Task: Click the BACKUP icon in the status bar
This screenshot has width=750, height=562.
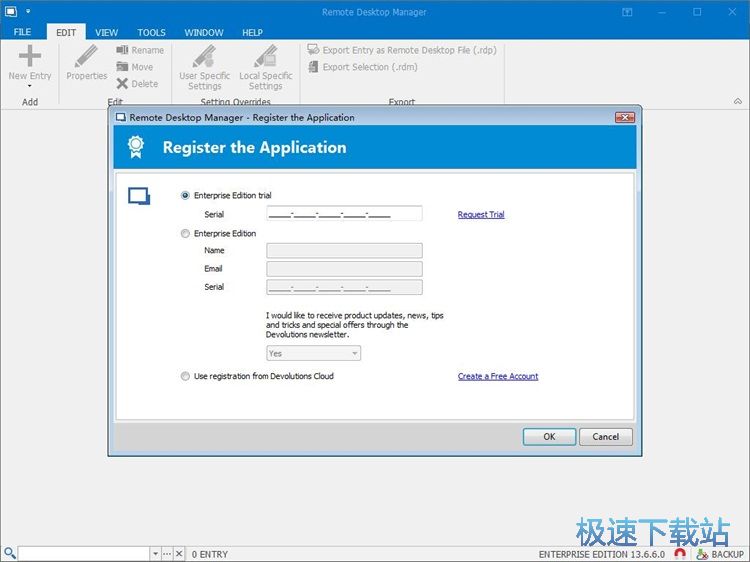Action: (x=702, y=554)
